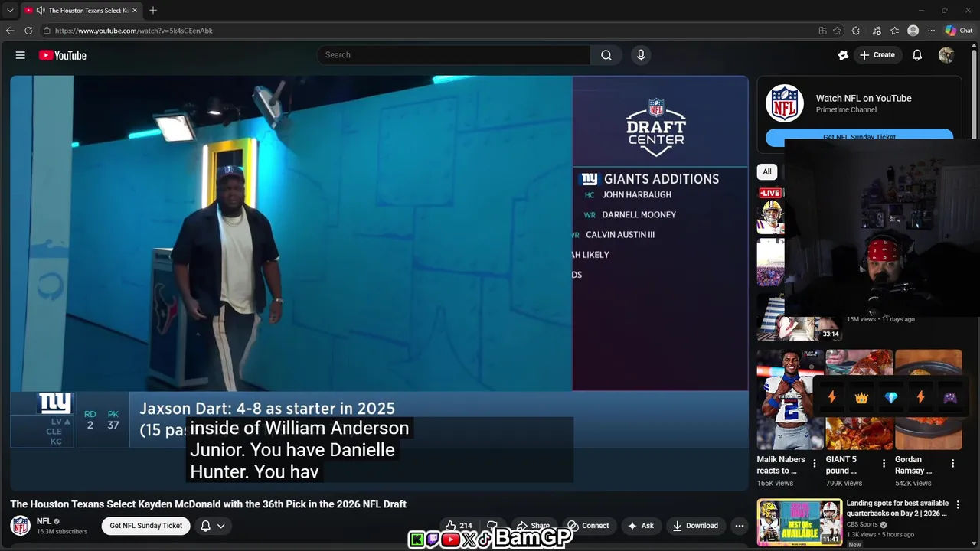980x551 pixels.
Task: Select the All filter chip
Action: click(767, 171)
